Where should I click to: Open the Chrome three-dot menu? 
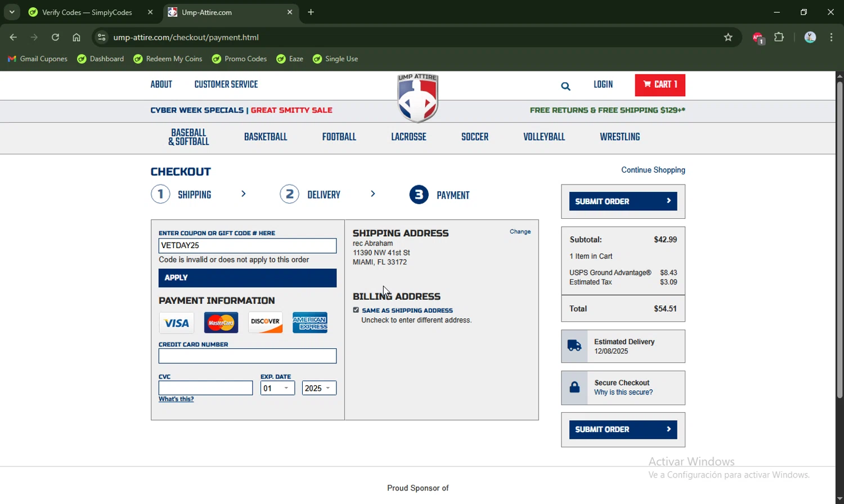tap(832, 38)
